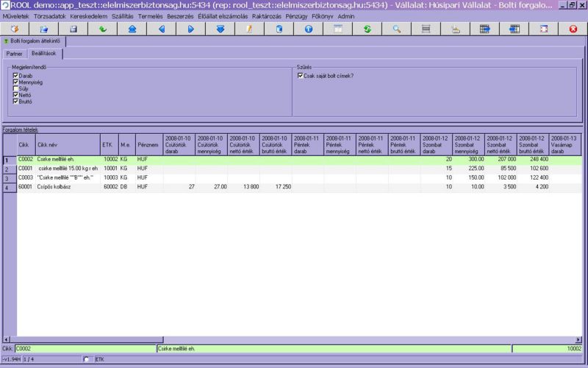Go to next record with right arrow
The width and height of the screenshot is (588, 368).
[190, 29]
